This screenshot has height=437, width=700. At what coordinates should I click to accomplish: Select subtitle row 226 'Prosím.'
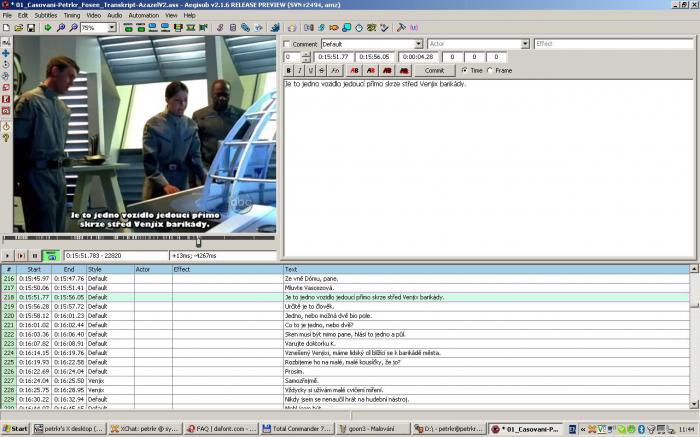click(x=345, y=371)
